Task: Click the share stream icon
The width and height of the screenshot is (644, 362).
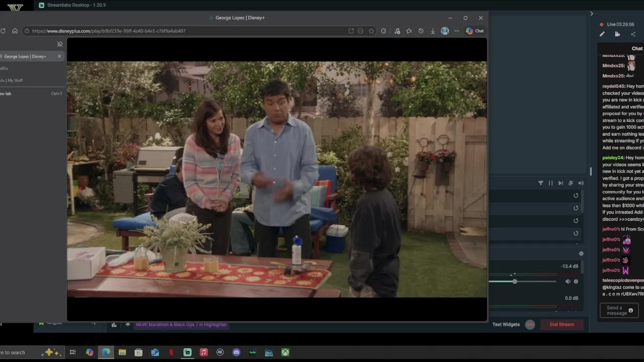Action: [633, 34]
